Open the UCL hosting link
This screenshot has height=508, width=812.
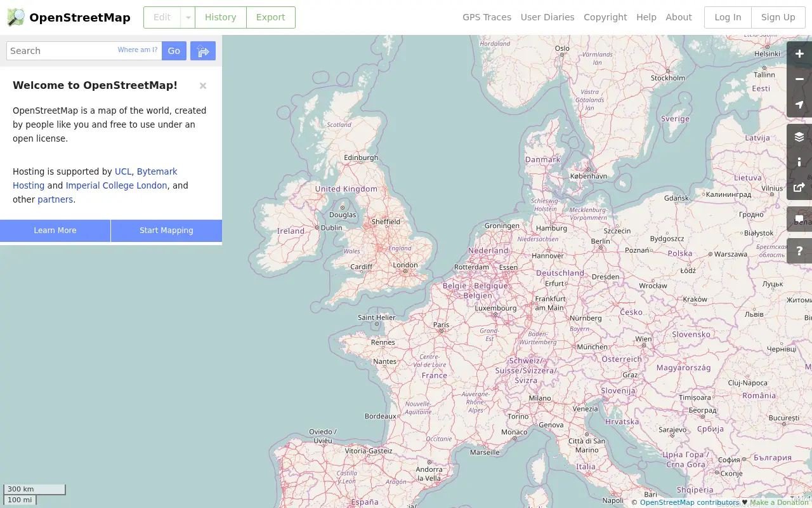pyautogui.click(x=123, y=171)
